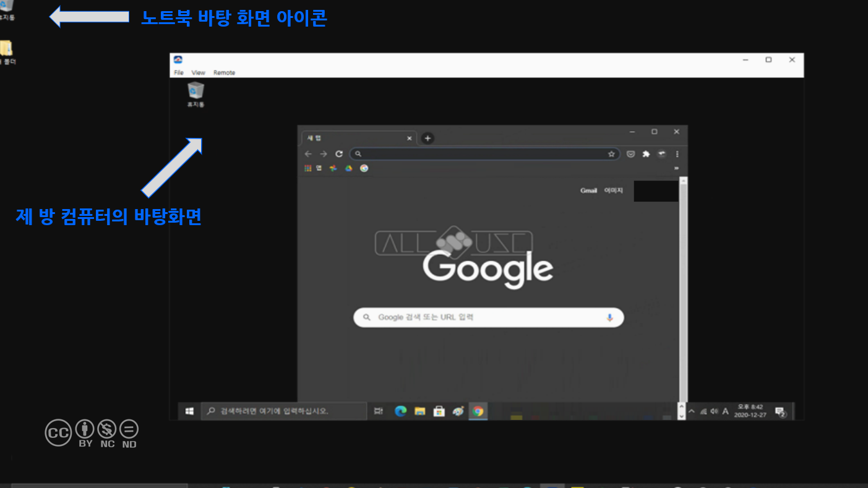This screenshot has height=488, width=868.
Task: Open Task View on remote taskbar
Action: click(x=379, y=411)
